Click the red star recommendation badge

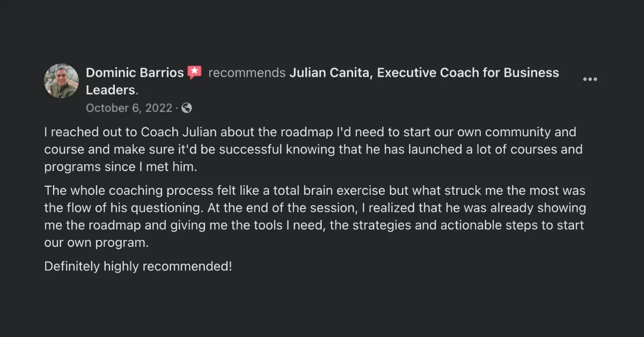(195, 72)
